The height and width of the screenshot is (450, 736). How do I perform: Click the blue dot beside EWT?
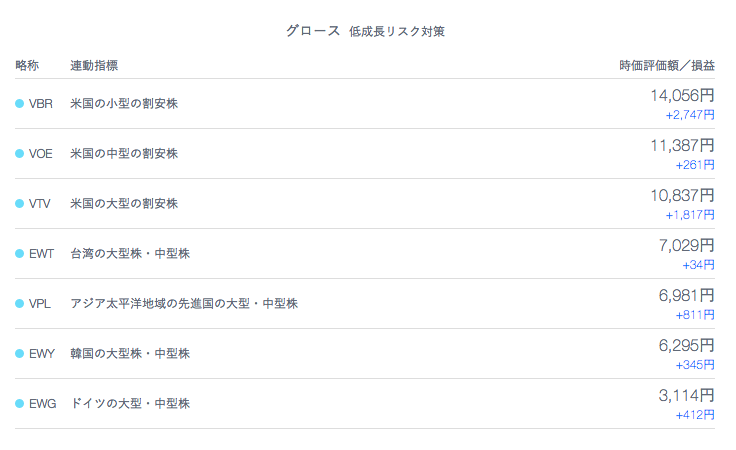(19, 253)
